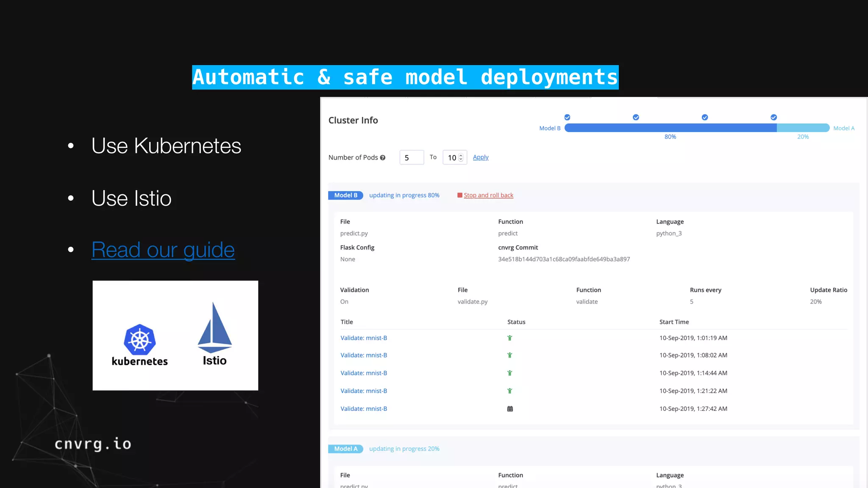868x488 pixels.
Task: Click the first checkmark on rollout bar
Action: (x=568, y=117)
